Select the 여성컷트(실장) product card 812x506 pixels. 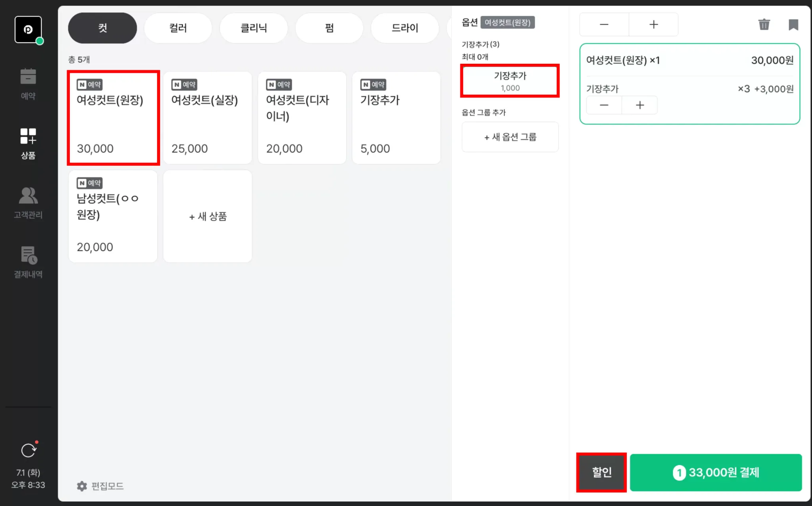pos(207,118)
